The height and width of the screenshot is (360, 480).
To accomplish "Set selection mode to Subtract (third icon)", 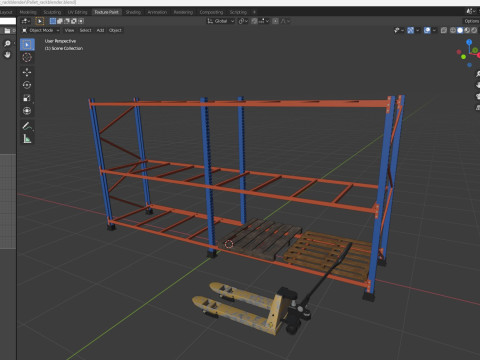I will (67, 21).
